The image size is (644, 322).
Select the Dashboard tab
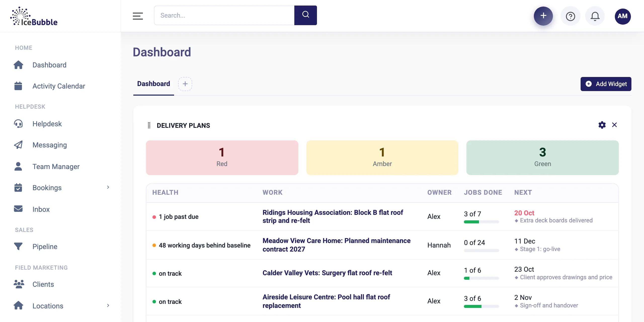[153, 84]
